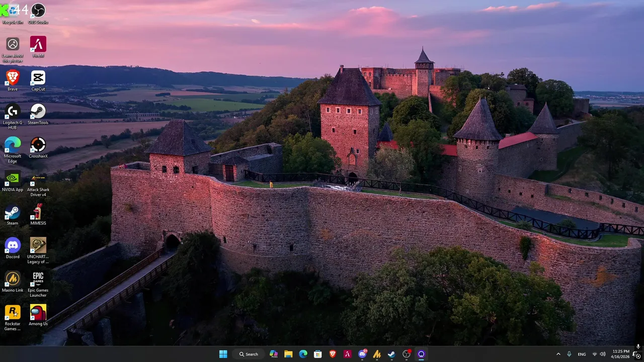Image resolution: width=644 pixels, height=362 pixels.
Task: Open the Windows Start menu
Action: (x=223, y=354)
